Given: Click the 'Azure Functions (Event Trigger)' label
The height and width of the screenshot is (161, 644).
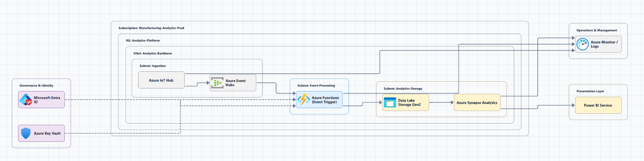Looking at the screenshot, I should coord(325,100).
